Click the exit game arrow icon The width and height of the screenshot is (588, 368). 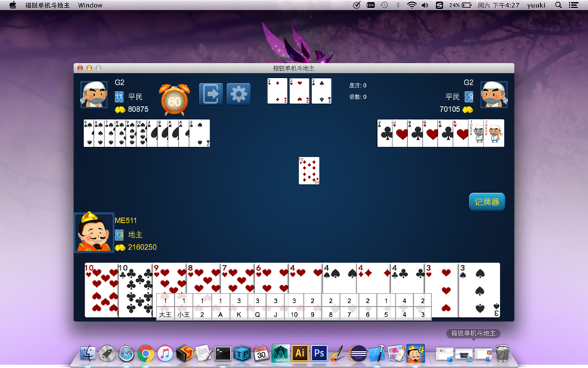pos(211,94)
